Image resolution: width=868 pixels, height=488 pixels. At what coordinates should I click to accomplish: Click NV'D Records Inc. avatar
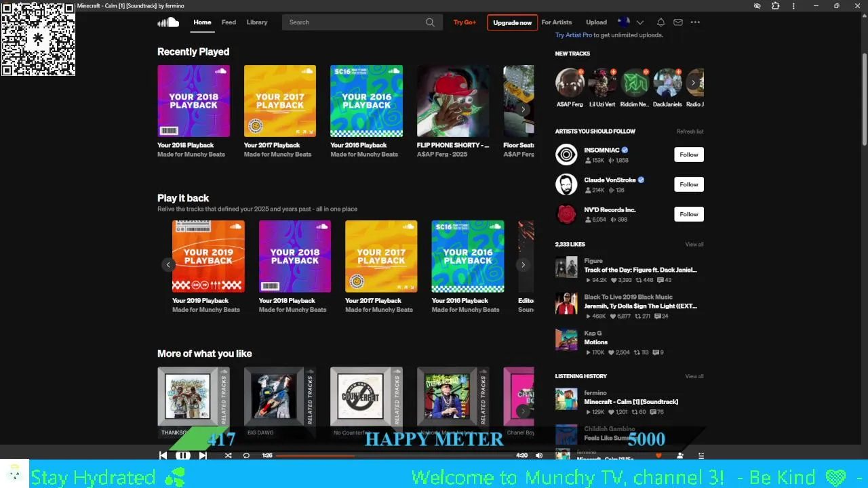coord(566,214)
